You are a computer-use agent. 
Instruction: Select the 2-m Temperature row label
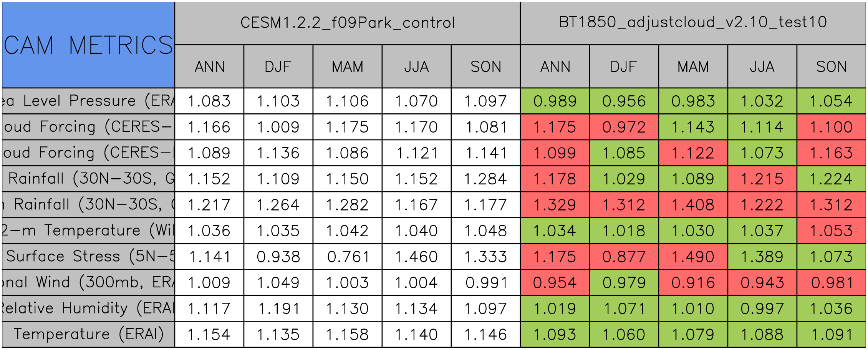88,231
